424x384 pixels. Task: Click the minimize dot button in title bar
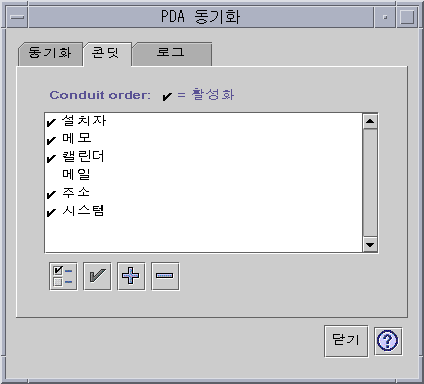pyautogui.click(x=385, y=17)
